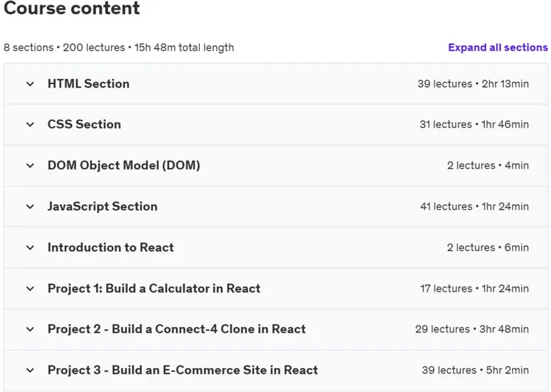The height and width of the screenshot is (392, 551).
Task: Open the CSS Section title
Action: (84, 124)
